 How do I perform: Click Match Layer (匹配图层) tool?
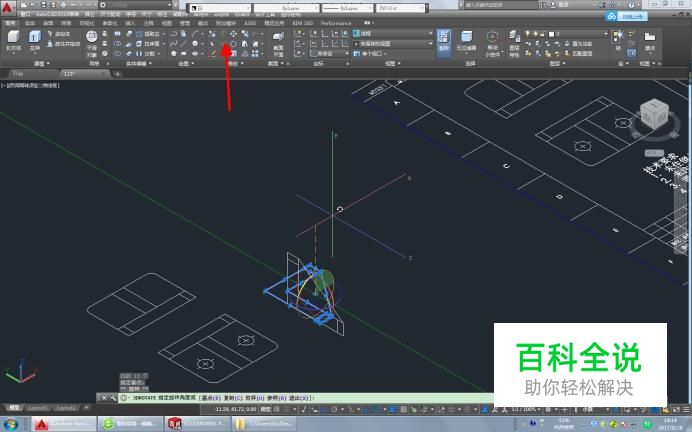coord(579,53)
